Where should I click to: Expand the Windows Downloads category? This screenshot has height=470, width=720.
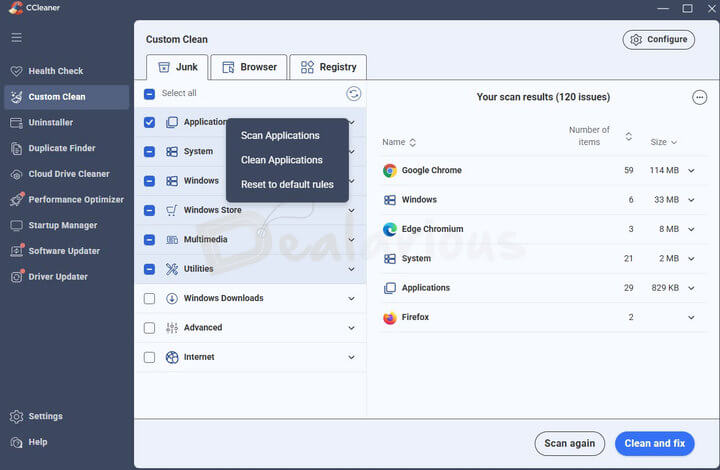[351, 298]
